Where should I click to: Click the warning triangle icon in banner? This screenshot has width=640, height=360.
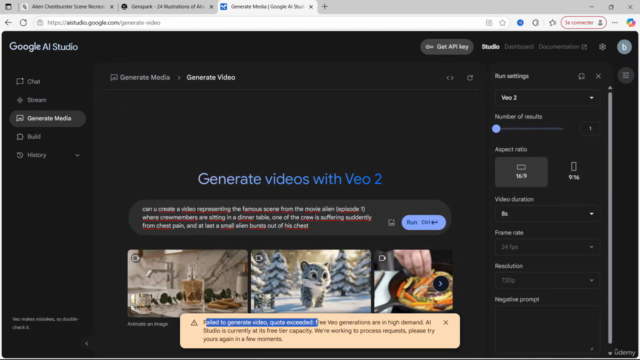click(x=194, y=322)
